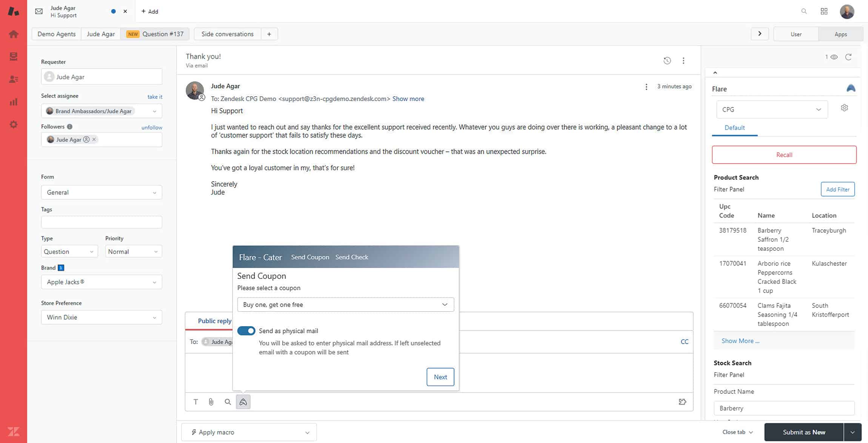This screenshot has height=443, width=868.
Task: Click the Show more link
Action: (x=408, y=99)
